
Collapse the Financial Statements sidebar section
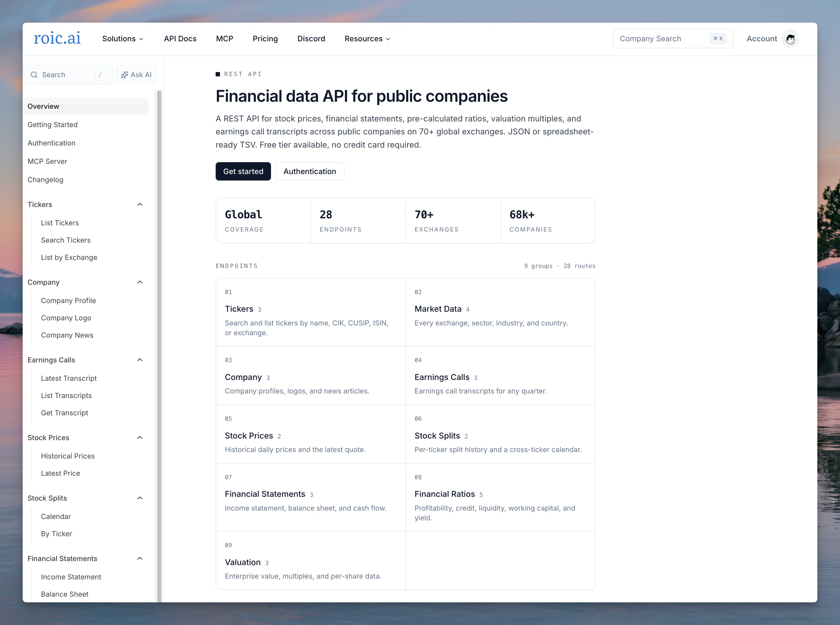click(x=140, y=559)
